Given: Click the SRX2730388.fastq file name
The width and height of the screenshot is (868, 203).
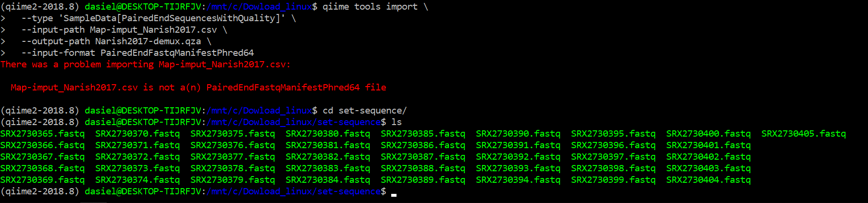Looking at the screenshot, I should pyautogui.click(x=423, y=168).
